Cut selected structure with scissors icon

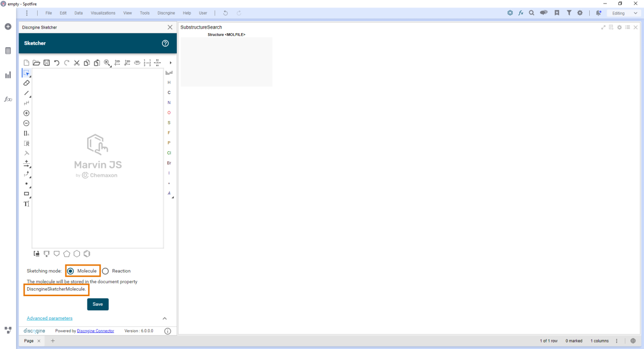click(x=77, y=63)
